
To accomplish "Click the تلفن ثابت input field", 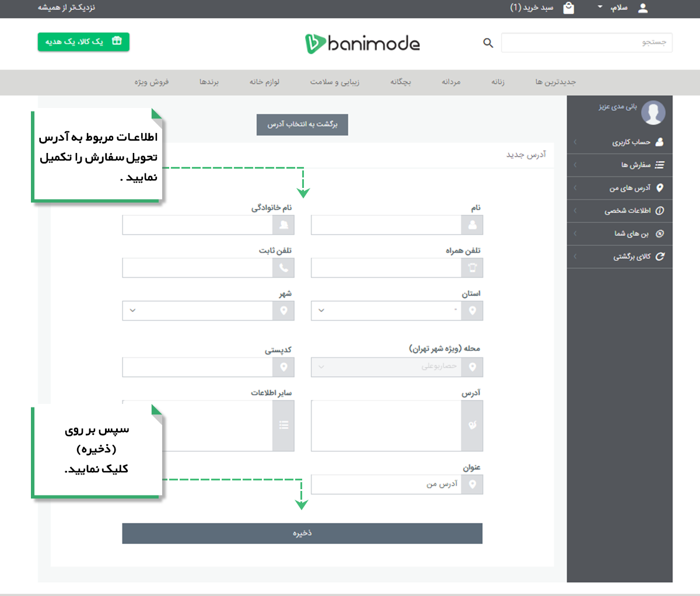I will (198, 268).
